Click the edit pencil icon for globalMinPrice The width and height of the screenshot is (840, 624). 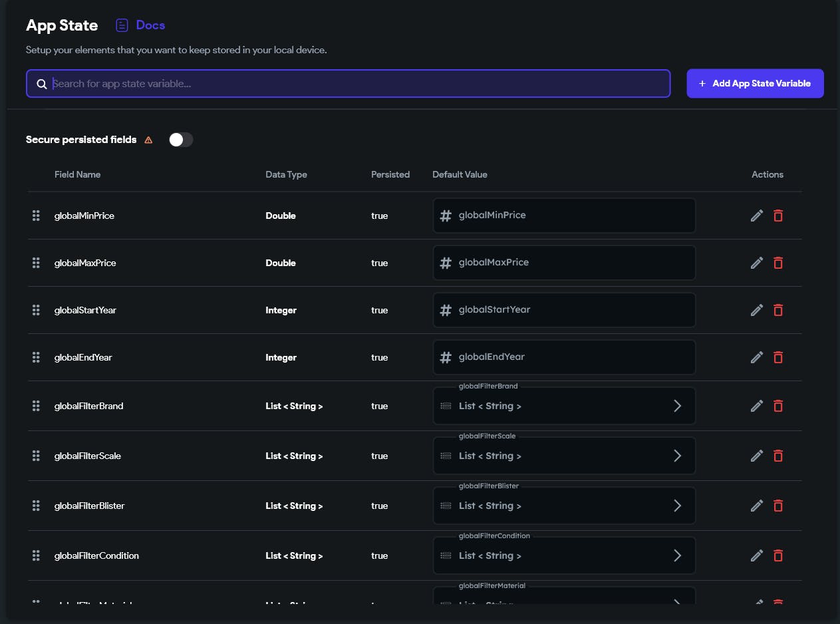coord(756,216)
